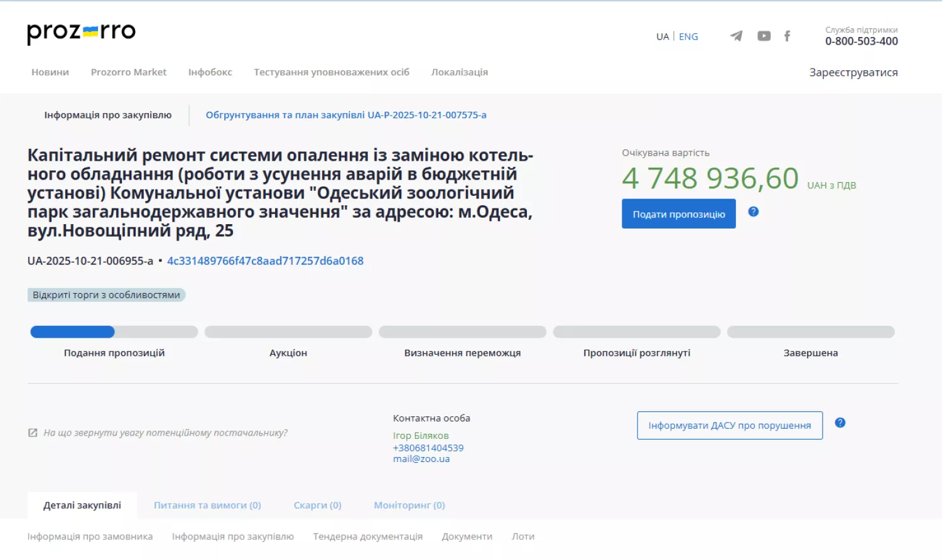Open the YouTube channel icon
The width and height of the screenshot is (942, 560).
[x=764, y=36]
